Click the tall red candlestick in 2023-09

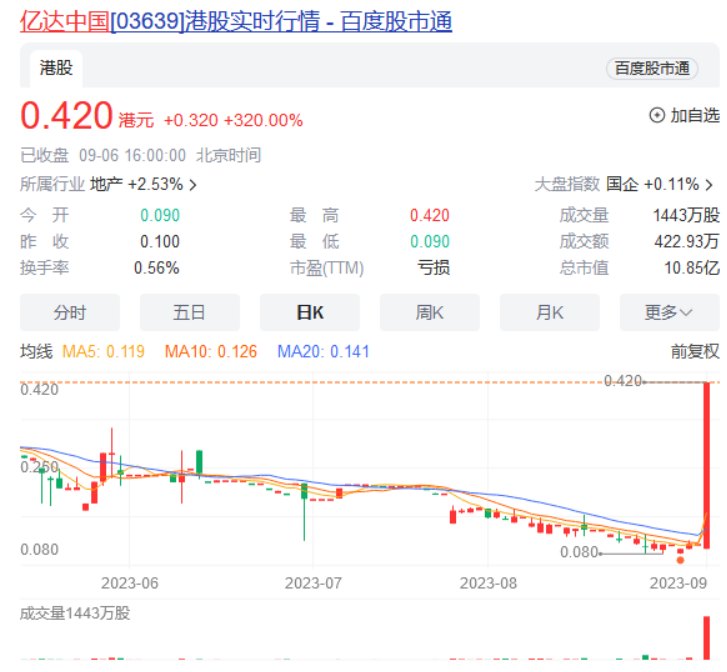click(707, 465)
